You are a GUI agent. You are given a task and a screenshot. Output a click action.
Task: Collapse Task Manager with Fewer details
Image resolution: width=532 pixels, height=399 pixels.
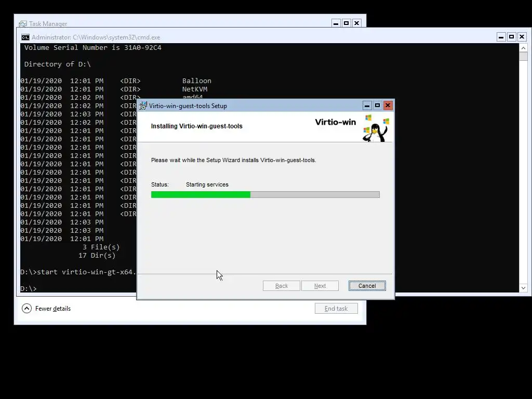pos(46,309)
